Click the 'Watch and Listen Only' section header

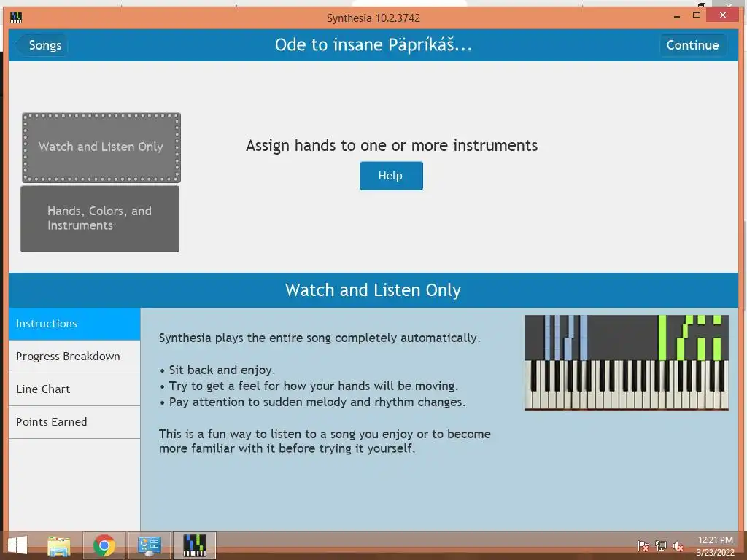373,290
